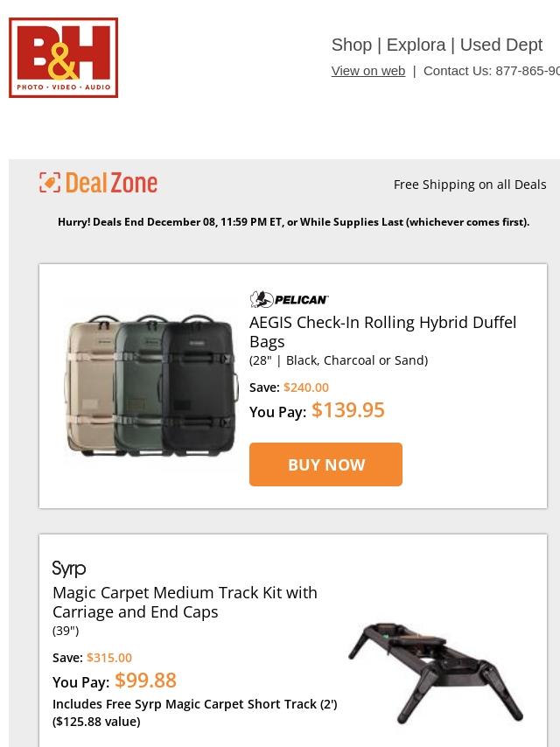Viewport: 560px width, 747px height.
Task: Click the $240.00 savings amount
Action: pos(306,387)
